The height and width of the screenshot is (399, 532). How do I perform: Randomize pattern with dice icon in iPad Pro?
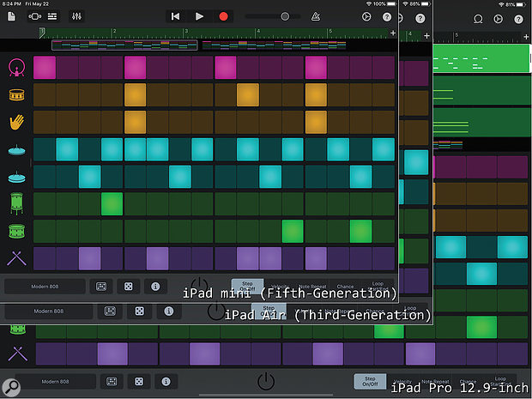pos(139,382)
